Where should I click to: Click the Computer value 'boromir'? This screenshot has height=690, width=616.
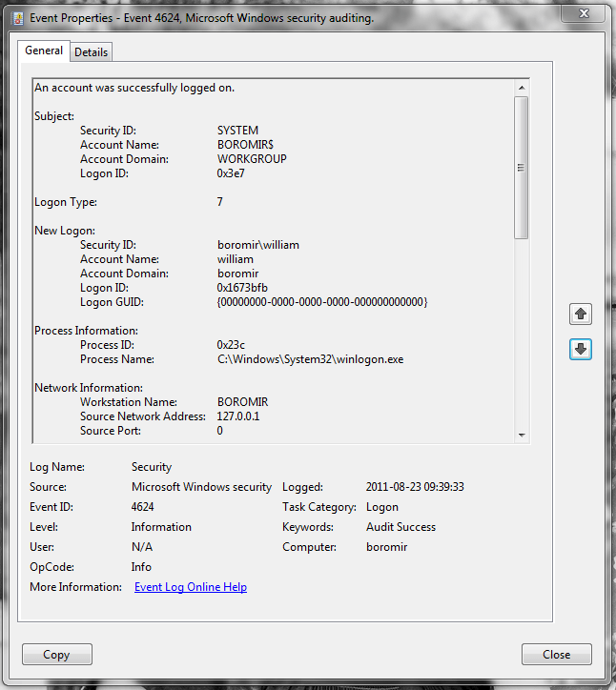point(386,547)
